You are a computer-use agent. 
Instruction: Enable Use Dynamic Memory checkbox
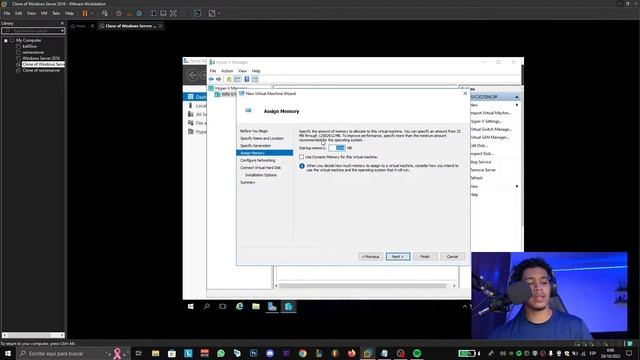[302, 157]
